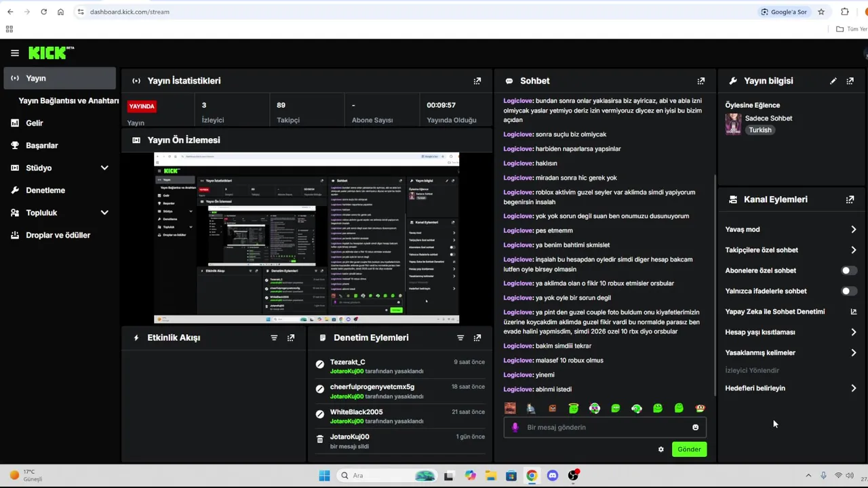Viewport: 868px width, 488px height.
Task: Open chat settings gear icon
Action: [661, 449]
